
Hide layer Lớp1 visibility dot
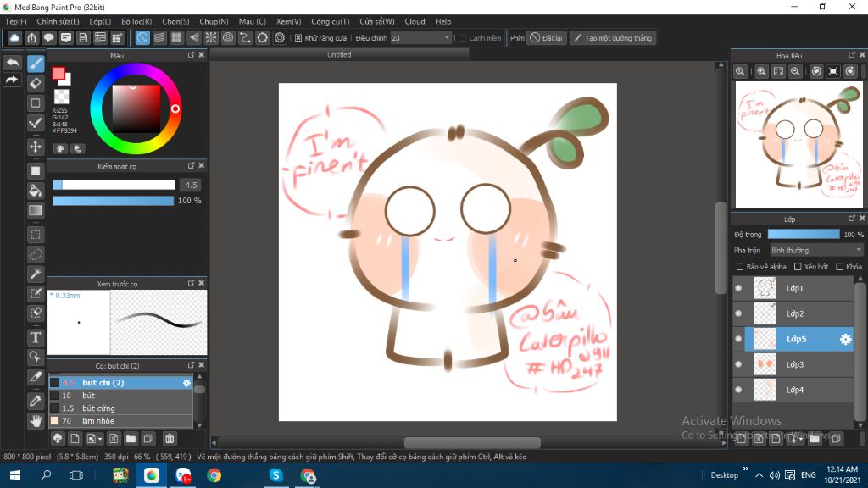pyautogui.click(x=738, y=288)
